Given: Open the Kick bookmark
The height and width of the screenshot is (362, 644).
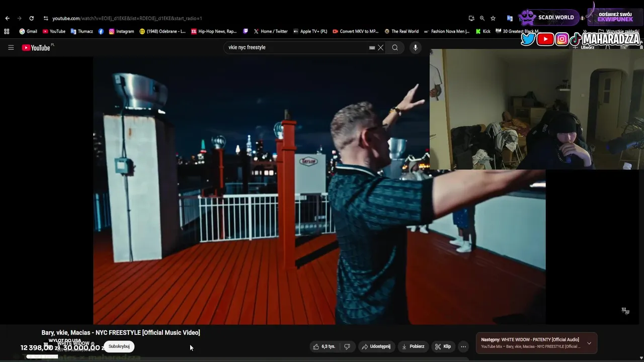Looking at the screenshot, I should [x=483, y=31].
